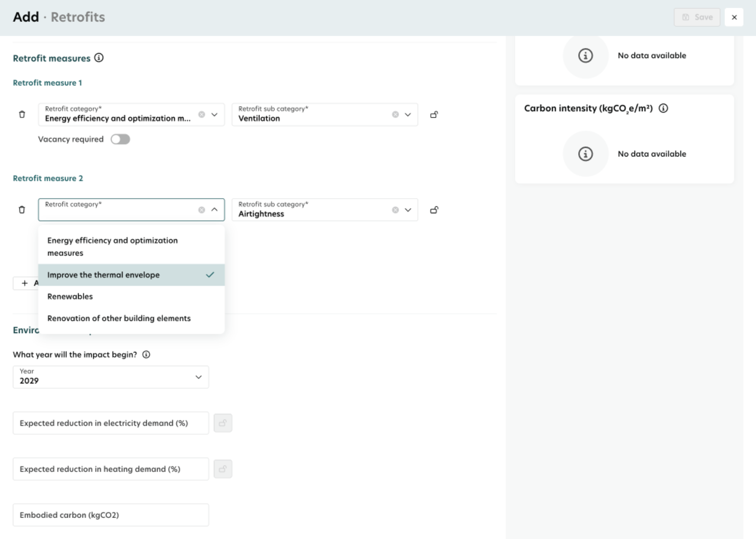Open the Airtightness sub category dropdown

click(408, 210)
